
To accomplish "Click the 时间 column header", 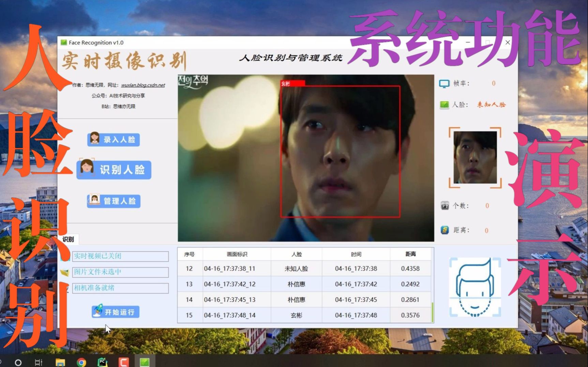I will pos(356,254).
